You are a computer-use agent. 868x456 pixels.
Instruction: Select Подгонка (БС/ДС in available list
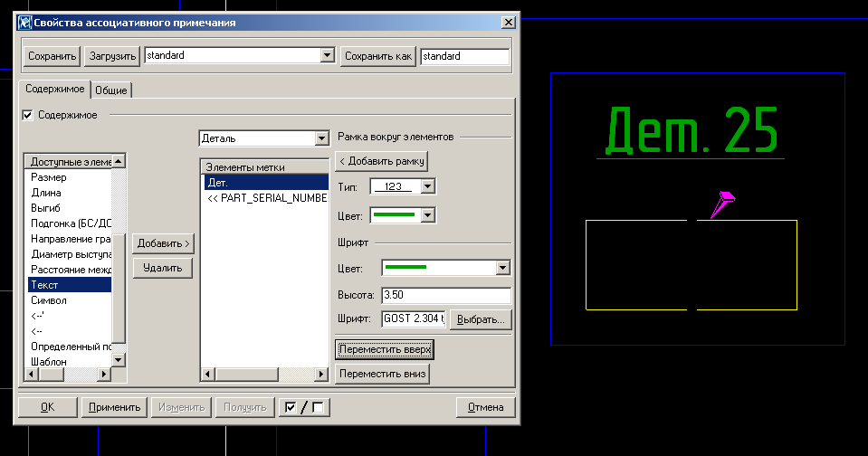tap(69, 223)
